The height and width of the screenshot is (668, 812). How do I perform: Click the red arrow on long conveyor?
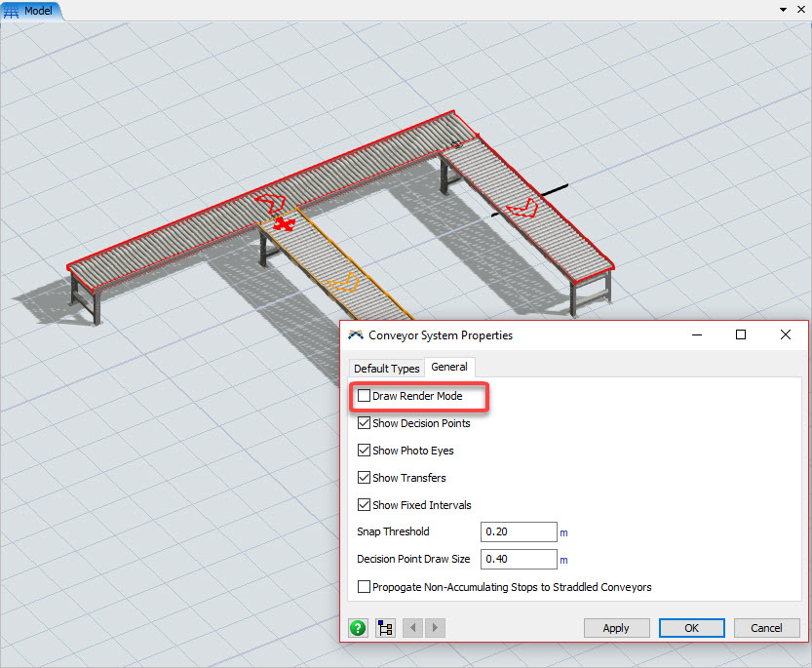click(x=270, y=203)
